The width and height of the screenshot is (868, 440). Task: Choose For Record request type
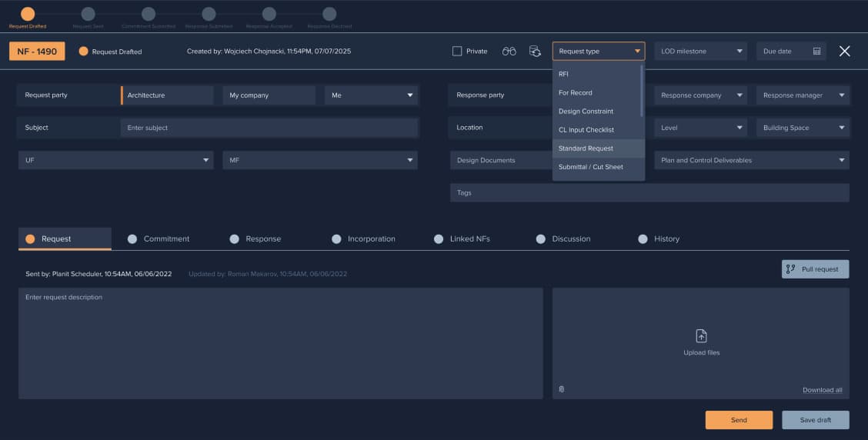(x=597, y=92)
